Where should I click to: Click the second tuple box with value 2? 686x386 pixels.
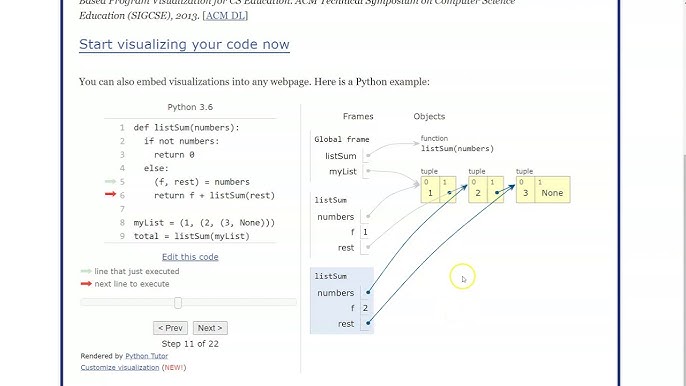pos(486,189)
